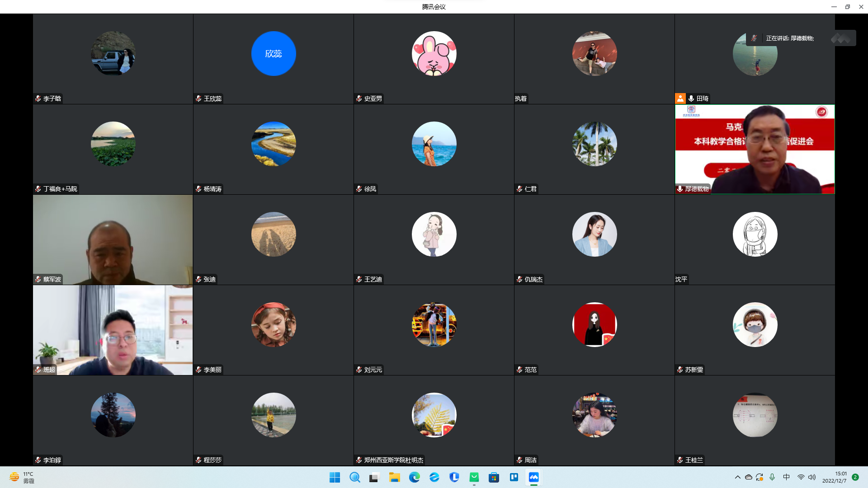
Task: Click muted mic icon beside 程莎莎
Action: tap(198, 460)
